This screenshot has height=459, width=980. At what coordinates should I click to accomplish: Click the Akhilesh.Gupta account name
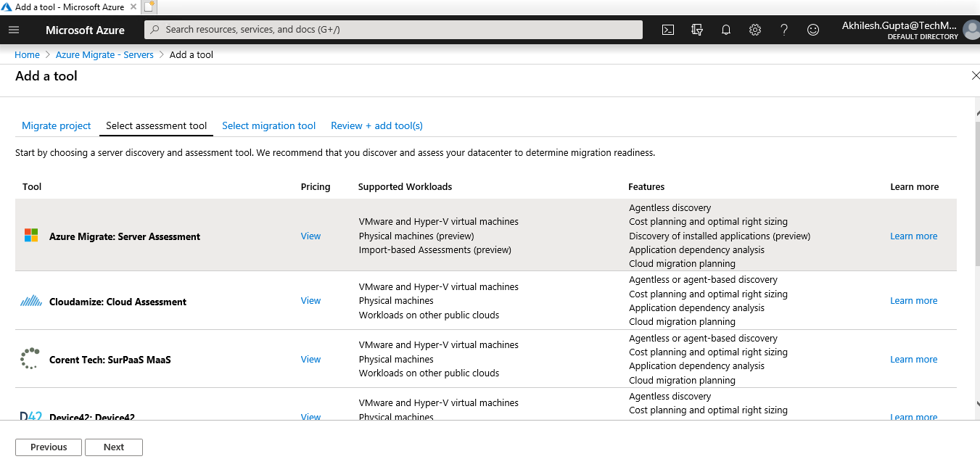click(899, 25)
